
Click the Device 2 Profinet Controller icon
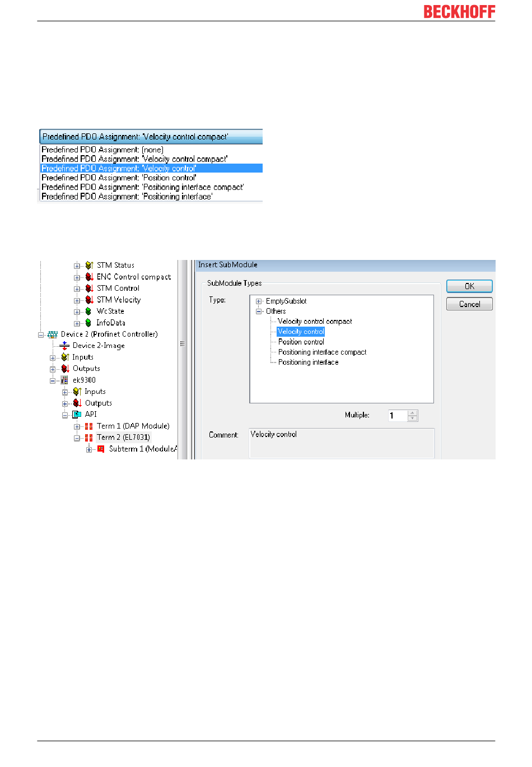(53, 334)
